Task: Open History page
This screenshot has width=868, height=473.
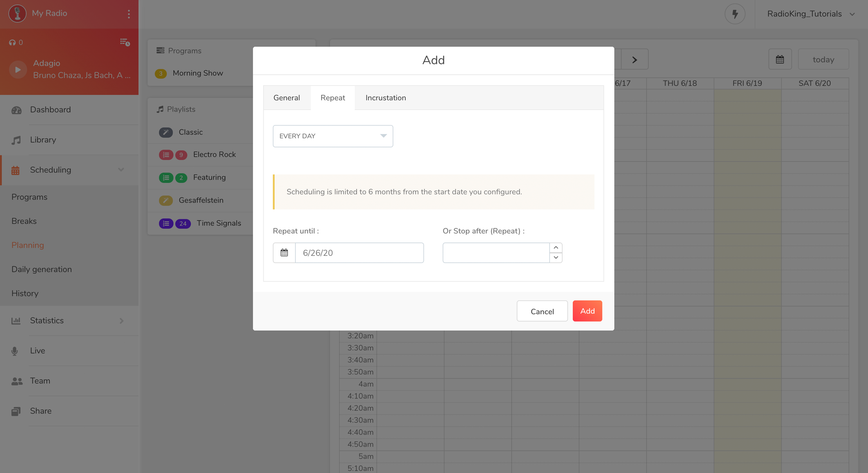Action: (x=25, y=293)
